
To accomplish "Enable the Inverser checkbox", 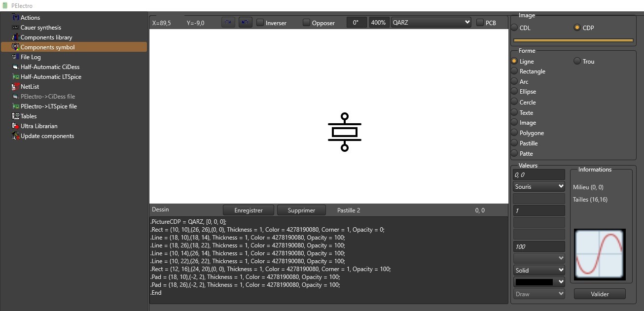I will [x=260, y=23].
